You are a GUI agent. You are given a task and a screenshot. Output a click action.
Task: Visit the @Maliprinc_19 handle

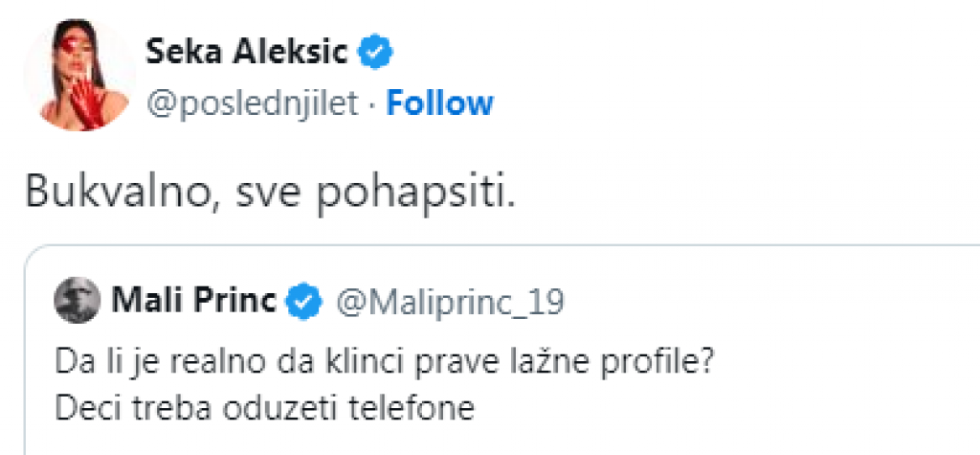click(x=448, y=303)
